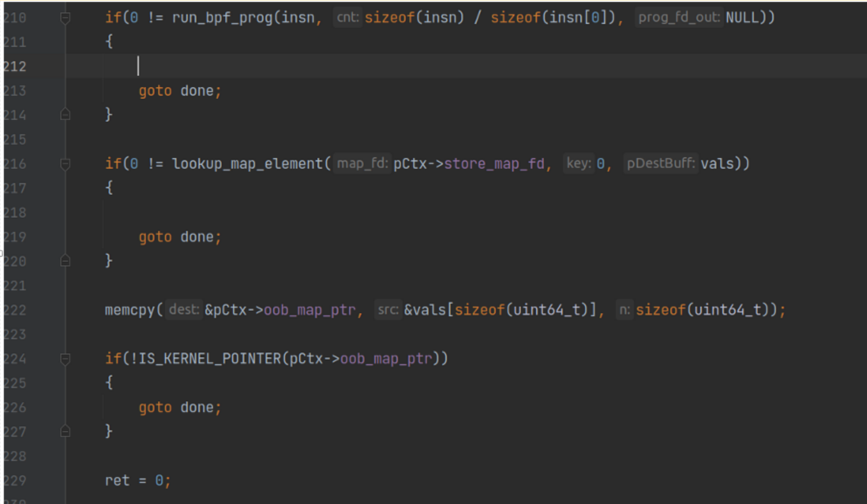Click the 'cnt:' parameter hint
Screen dimensions: 867x504
[x=348, y=18]
